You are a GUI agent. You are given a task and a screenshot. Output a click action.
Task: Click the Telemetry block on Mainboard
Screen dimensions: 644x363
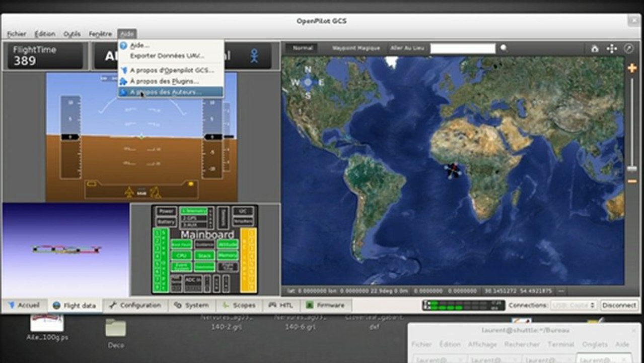(193, 211)
